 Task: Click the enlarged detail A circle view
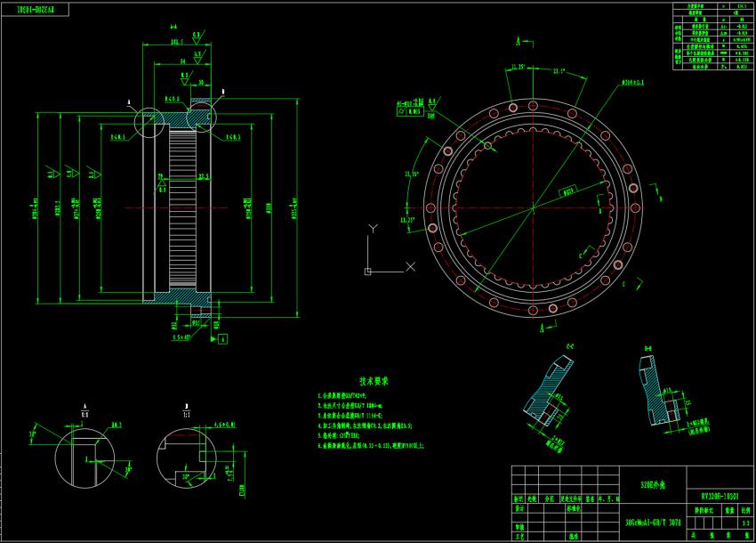(x=84, y=458)
